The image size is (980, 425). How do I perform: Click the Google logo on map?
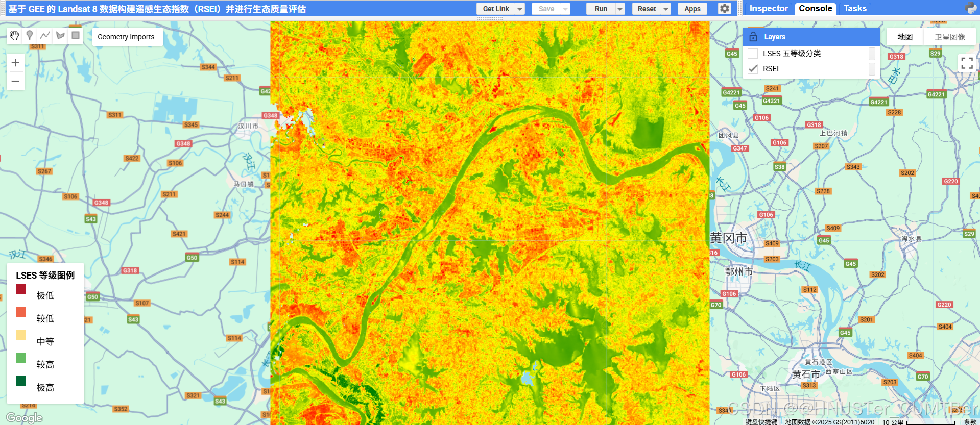coord(24,418)
